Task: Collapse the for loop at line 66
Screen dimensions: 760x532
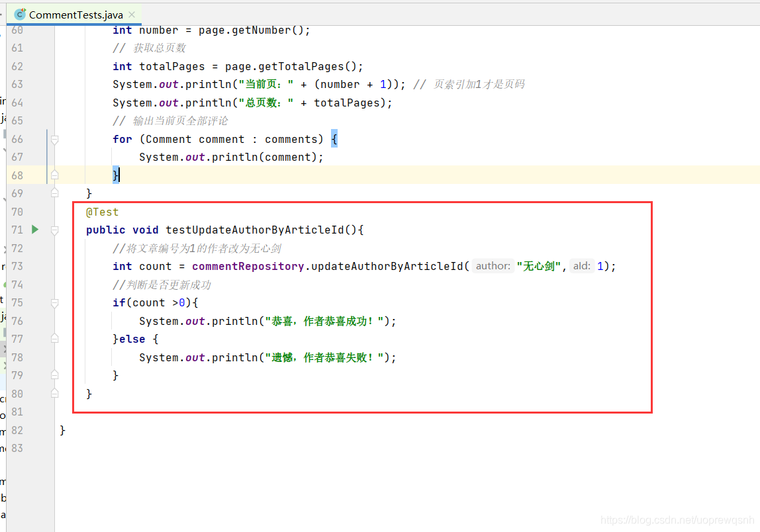Action: pyautogui.click(x=55, y=140)
